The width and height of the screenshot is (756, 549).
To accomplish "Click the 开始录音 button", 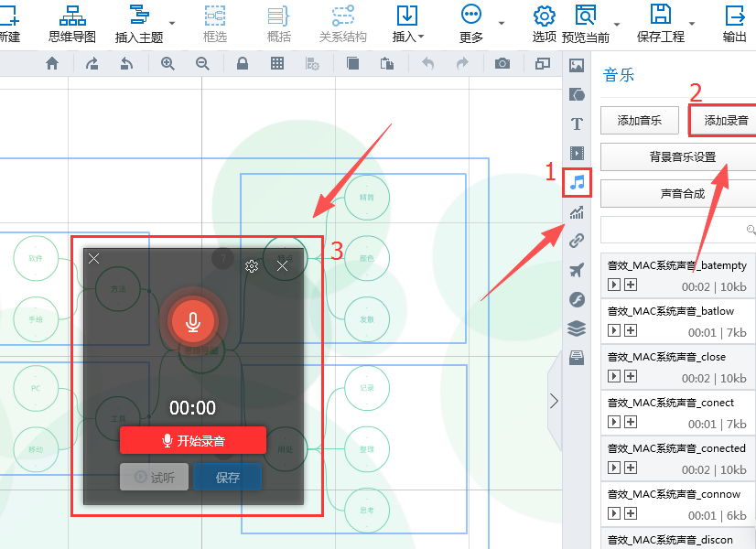I will 193,441.
